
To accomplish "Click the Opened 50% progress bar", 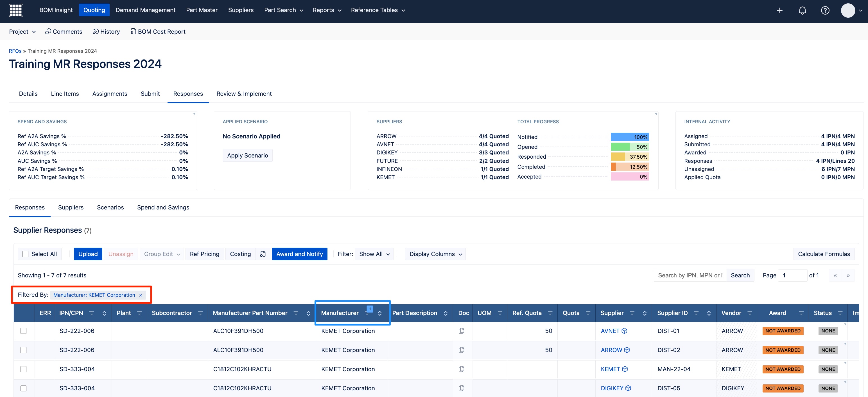I will tap(630, 147).
